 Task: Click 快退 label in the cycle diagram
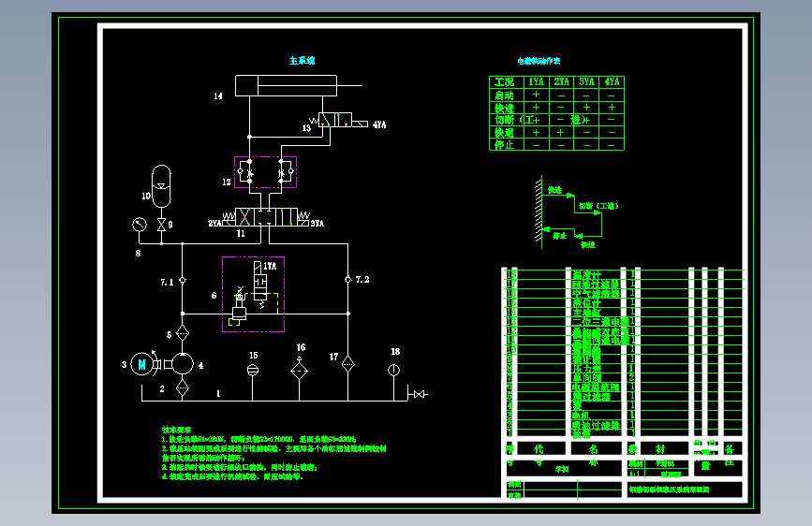point(588,245)
